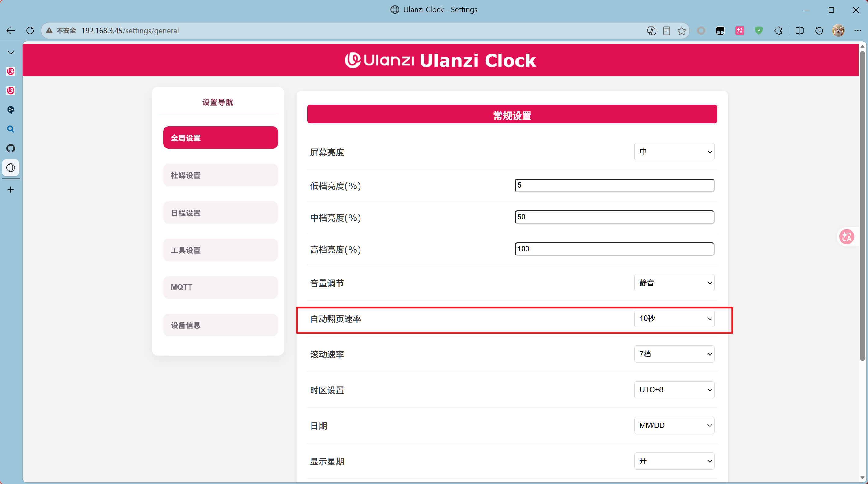Open the 自动翻页速率 dropdown

coord(674,318)
